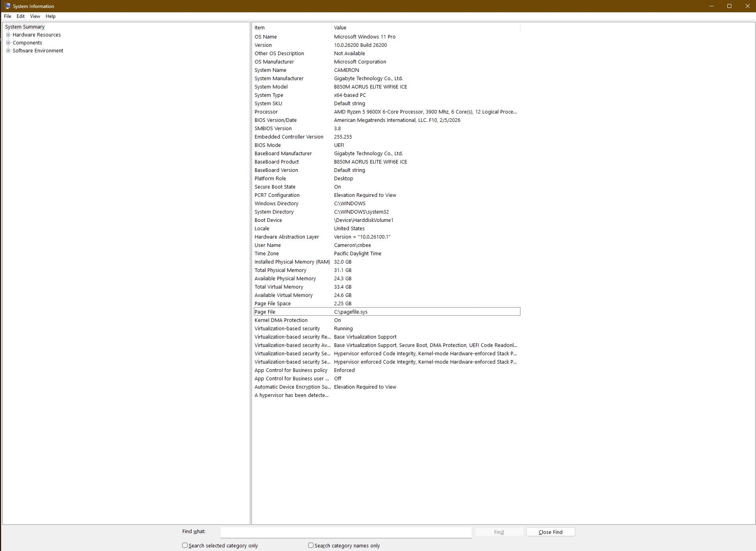
Task: Select the C:\pagefile.sys value
Action: (351, 312)
